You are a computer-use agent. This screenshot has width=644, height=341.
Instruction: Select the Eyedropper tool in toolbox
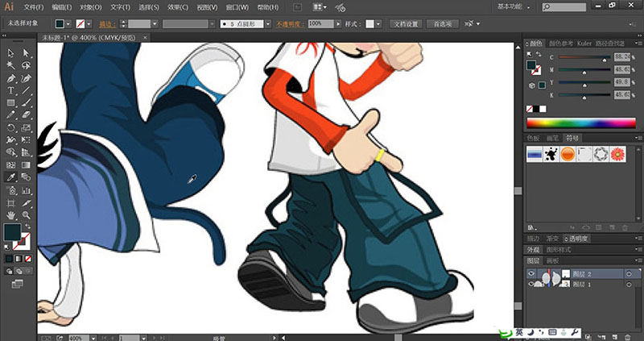[x=11, y=177]
